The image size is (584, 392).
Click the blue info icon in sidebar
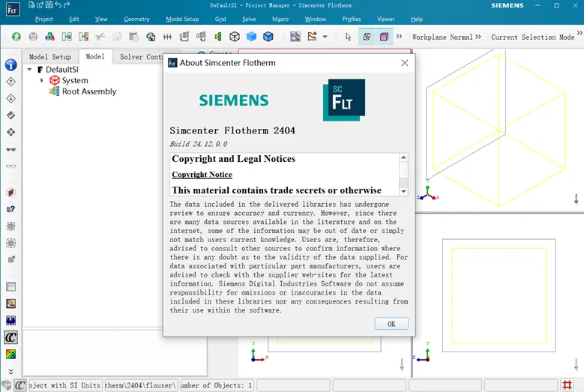(x=10, y=64)
